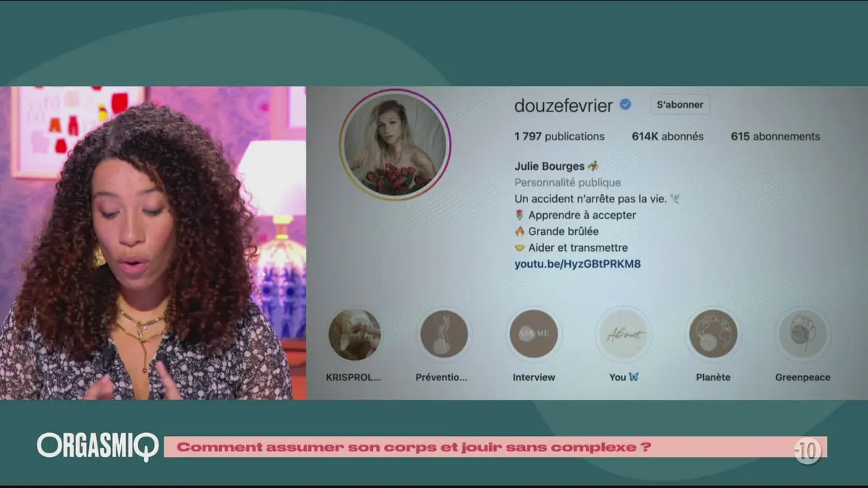View the 614K abonnés list
The height and width of the screenshot is (488, 868).
coord(667,136)
